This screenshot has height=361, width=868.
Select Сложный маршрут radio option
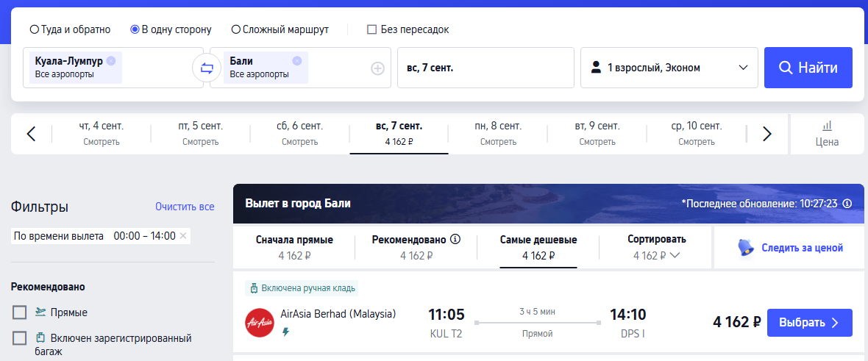pyautogui.click(x=236, y=29)
